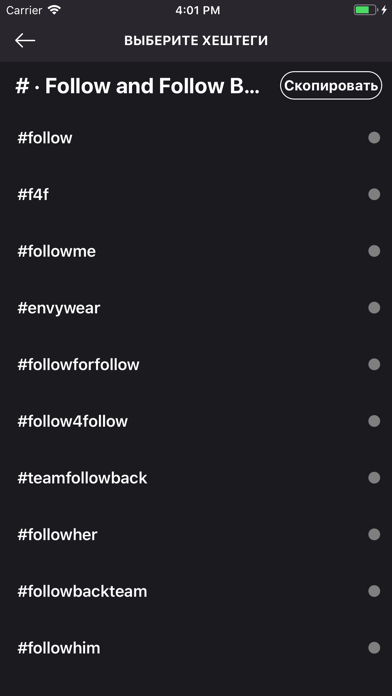Tap the #envywear hashtag text
The height and width of the screenshot is (696, 392).
tap(59, 308)
